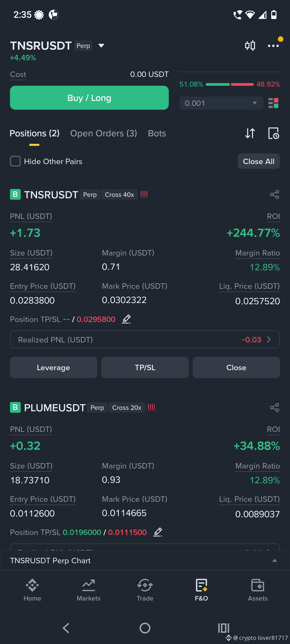Tap the order book layout icon

pos(273,103)
